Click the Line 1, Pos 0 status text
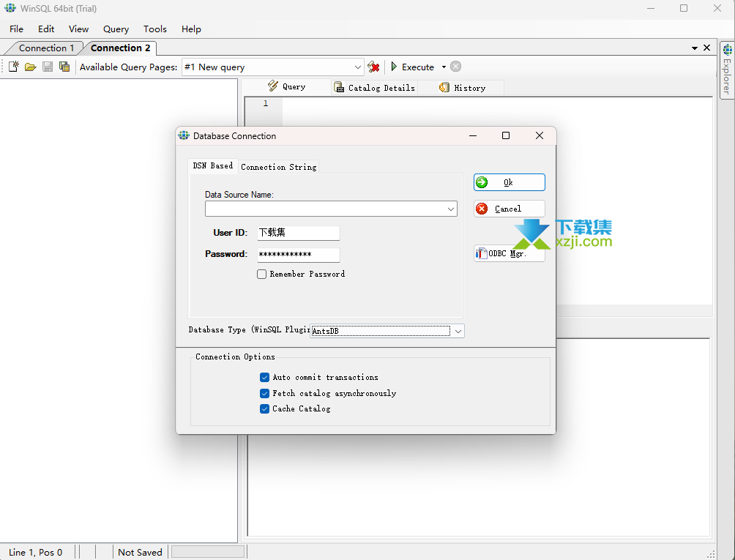 point(36,553)
